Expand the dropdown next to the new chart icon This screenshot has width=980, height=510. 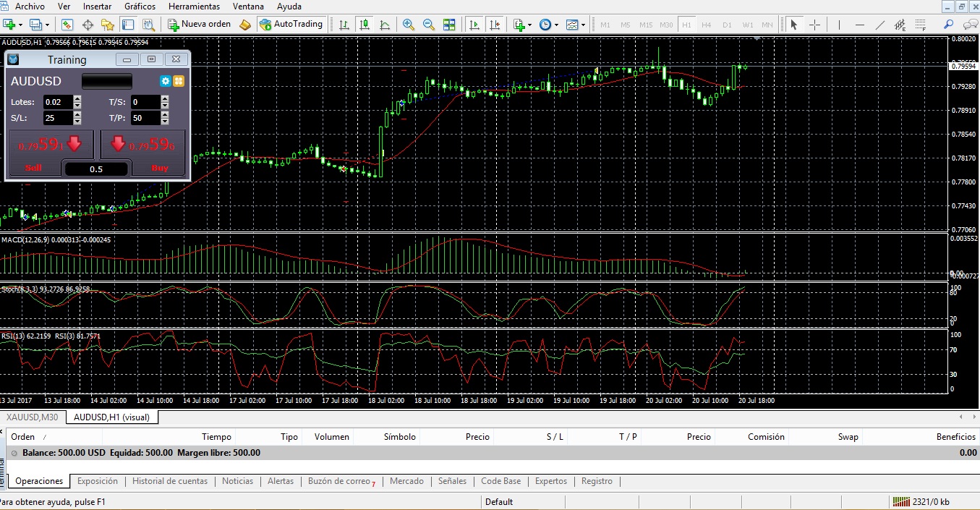pos(20,25)
